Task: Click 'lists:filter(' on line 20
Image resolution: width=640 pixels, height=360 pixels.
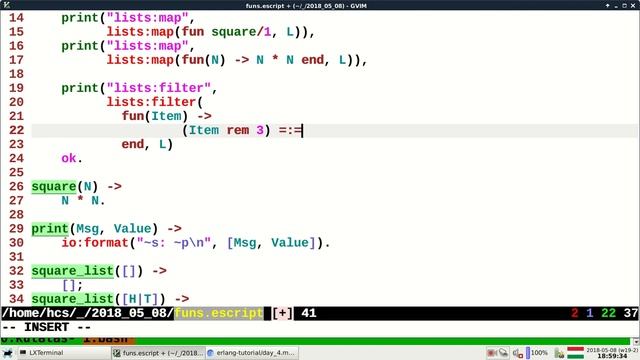Action: coord(154,102)
